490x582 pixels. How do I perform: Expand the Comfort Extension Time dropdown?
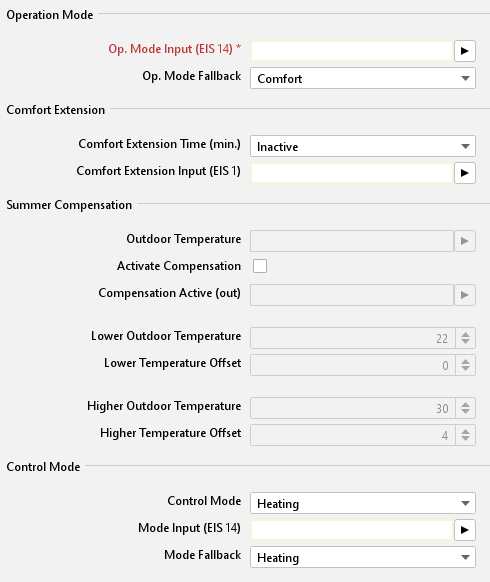[x=363, y=146]
